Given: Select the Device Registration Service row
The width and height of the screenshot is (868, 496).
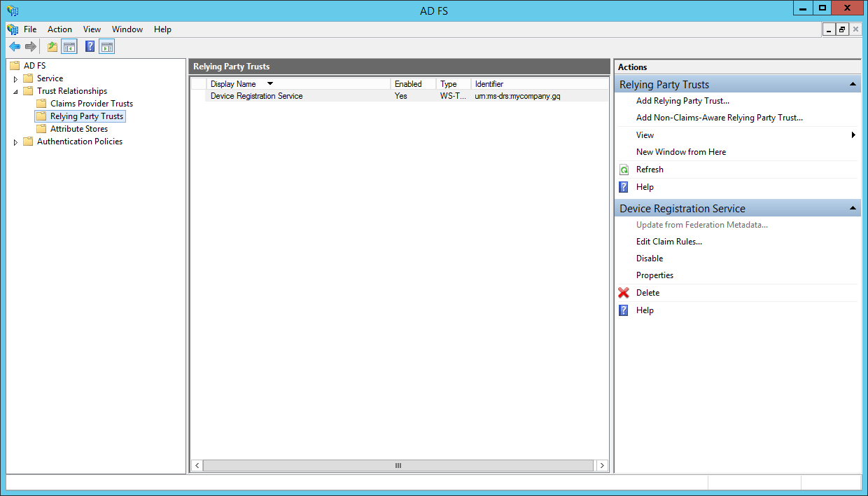Looking at the screenshot, I should click(255, 96).
